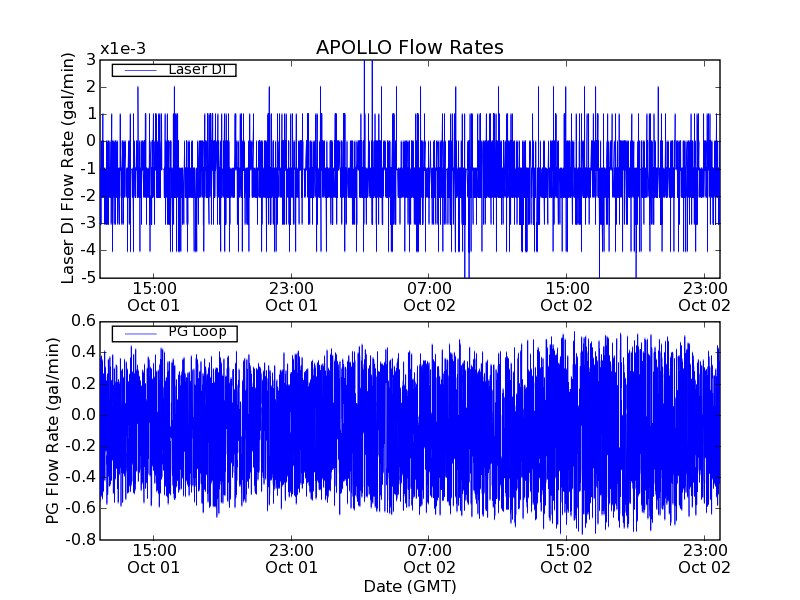The image size is (800, 600).
Task: Select 23:00 Oct 01 tick under PG Loop plot
Action: click(292, 558)
